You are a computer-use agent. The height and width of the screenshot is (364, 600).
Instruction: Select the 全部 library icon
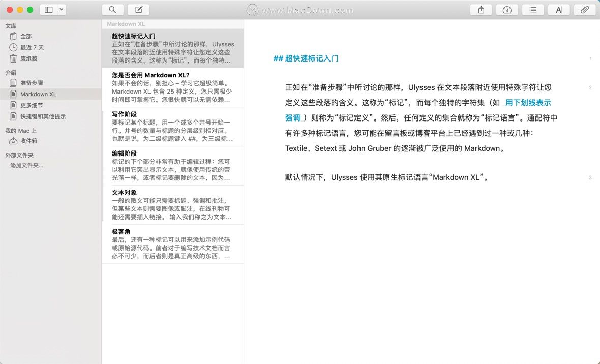click(13, 36)
